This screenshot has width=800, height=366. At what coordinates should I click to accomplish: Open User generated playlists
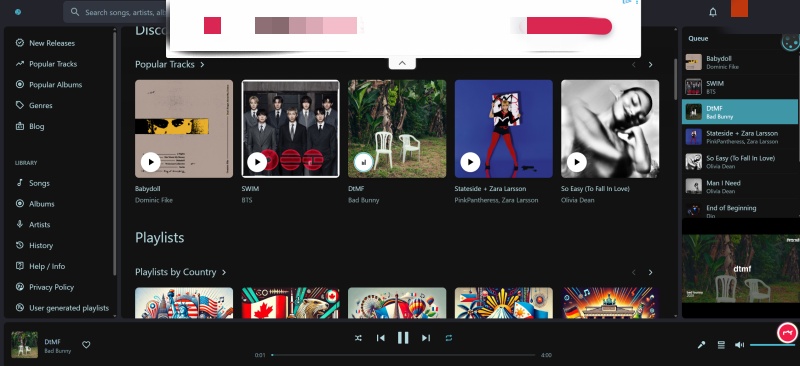pyautogui.click(x=69, y=308)
